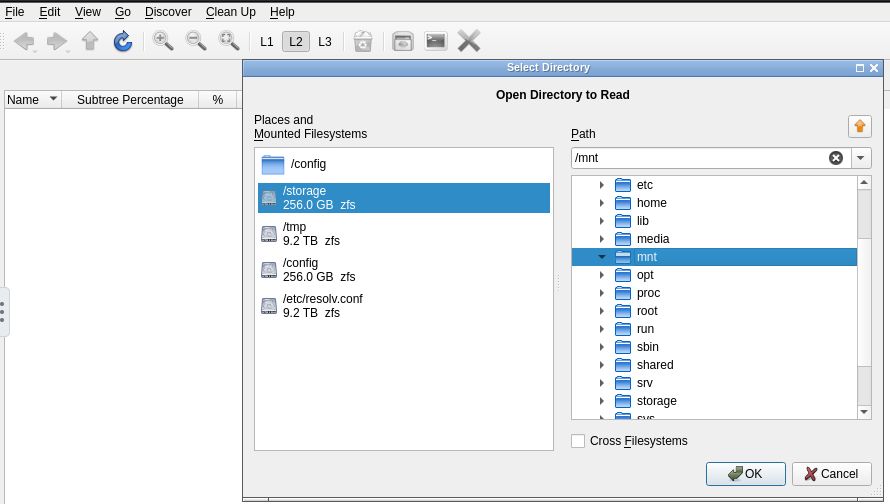Image resolution: width=890 pixels, height=504 pixels.
Task: Sort by the Name column header
Action: click(33, 100)
